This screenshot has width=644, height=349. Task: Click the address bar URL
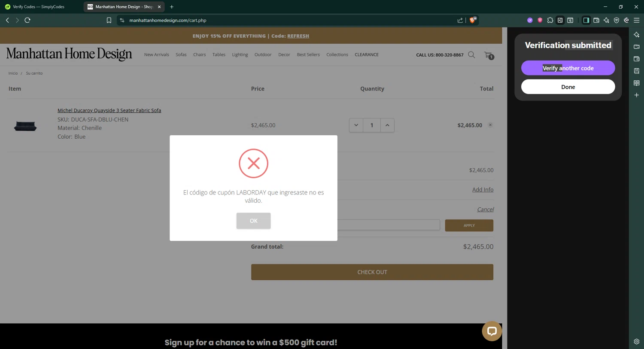[168, 20]
